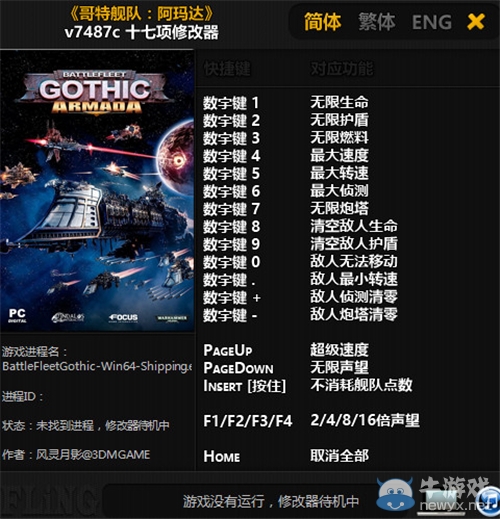Select the 无限燃料 cheat row

(x=339, y=137)
